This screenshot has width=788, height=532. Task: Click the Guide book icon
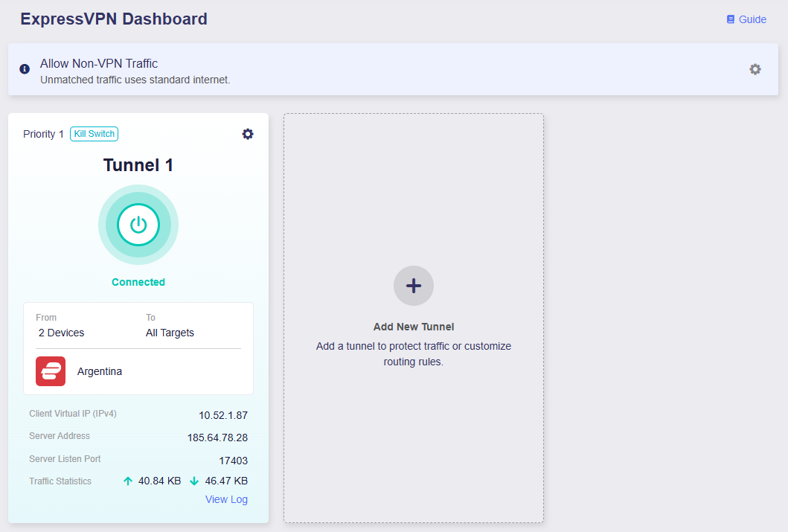(x=731, y=19)
